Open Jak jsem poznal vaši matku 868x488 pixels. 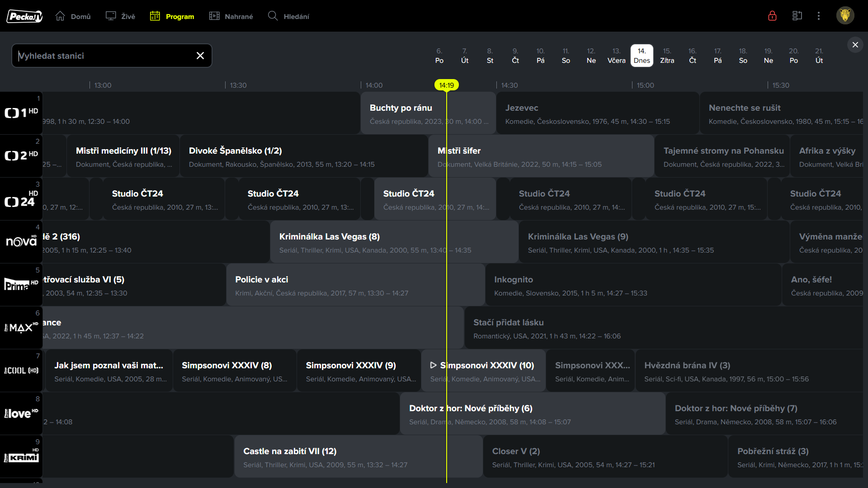coord(109,371)
